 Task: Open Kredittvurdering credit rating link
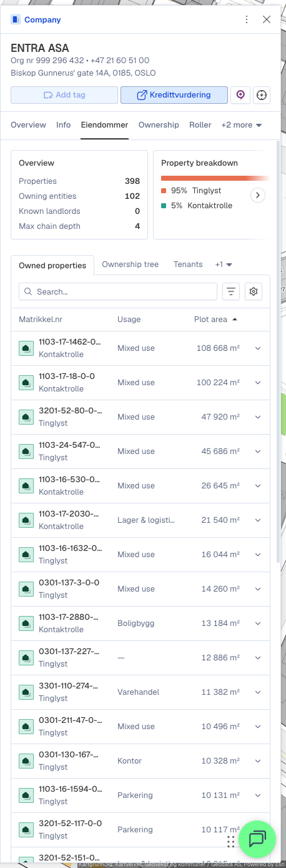(x=174, y=95)
